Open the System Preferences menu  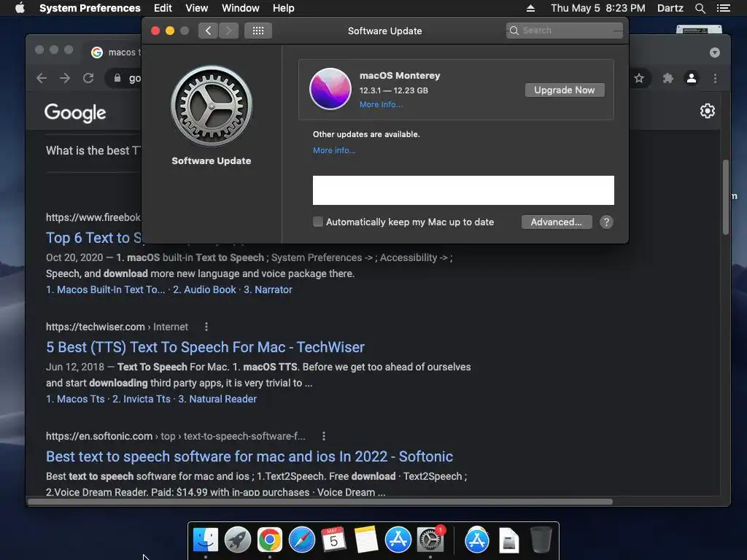(x=90, y=8)
